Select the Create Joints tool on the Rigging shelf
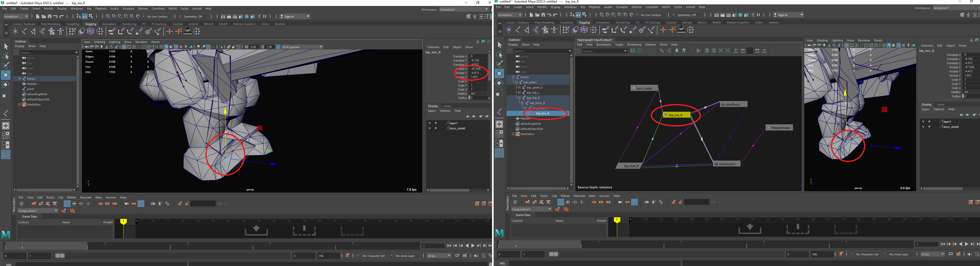Screen dimensions: 980x266 click(x=24, y=31)
